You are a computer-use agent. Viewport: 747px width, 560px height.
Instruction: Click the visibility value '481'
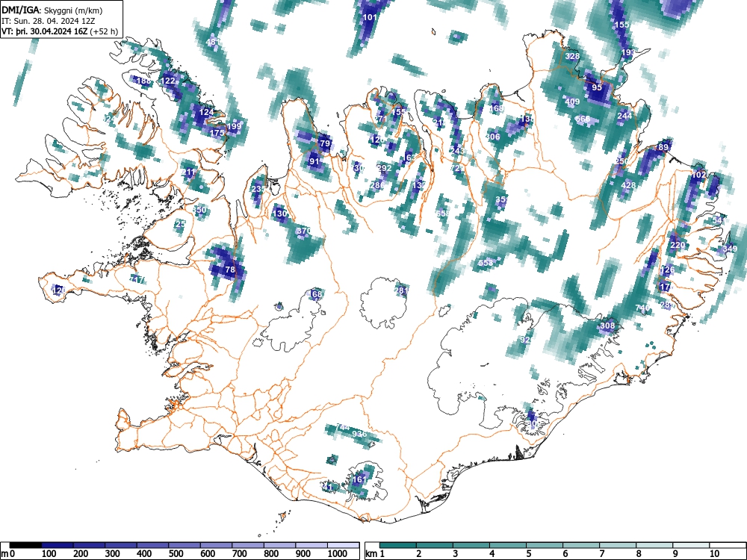[213, 42]
